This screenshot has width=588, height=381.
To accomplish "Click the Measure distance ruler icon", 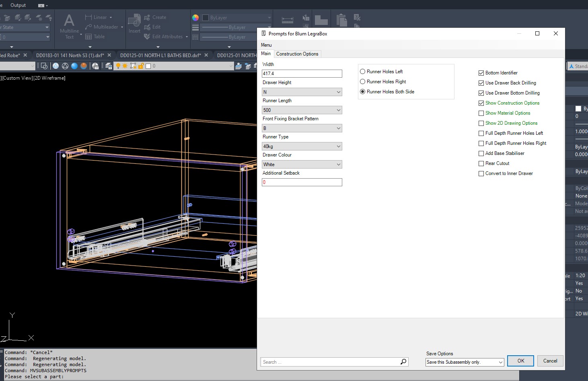I will 287,20.
